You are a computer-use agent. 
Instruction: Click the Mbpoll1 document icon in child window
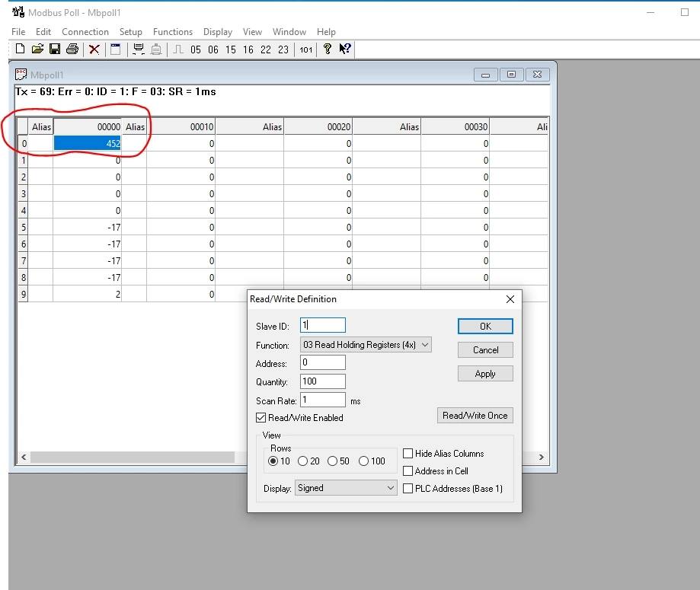click(21, 74)
